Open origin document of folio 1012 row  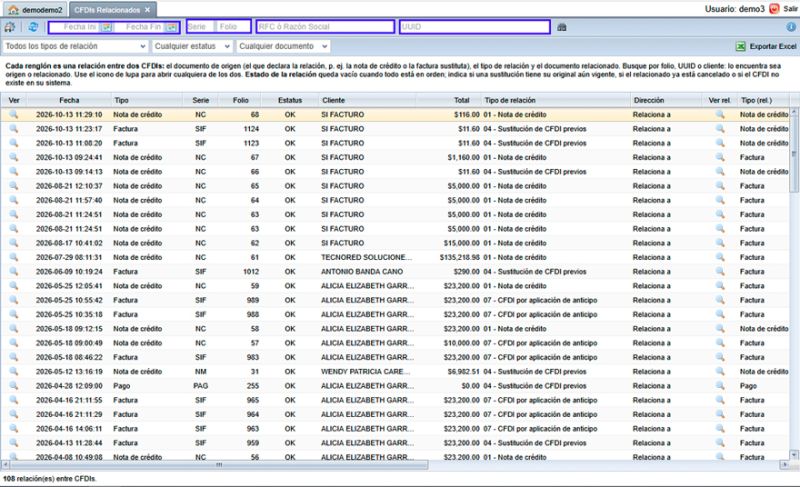(x=14, y=271)
